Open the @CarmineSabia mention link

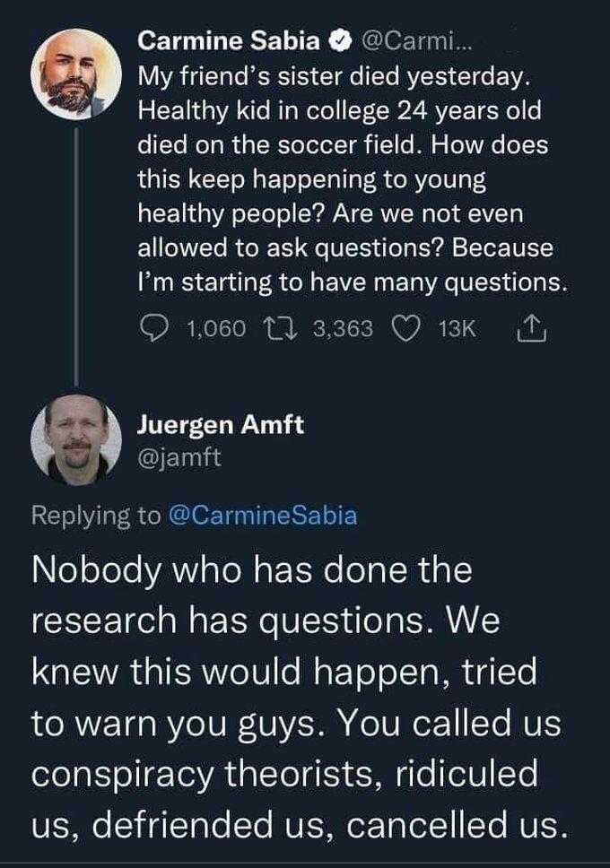(261, 516)
